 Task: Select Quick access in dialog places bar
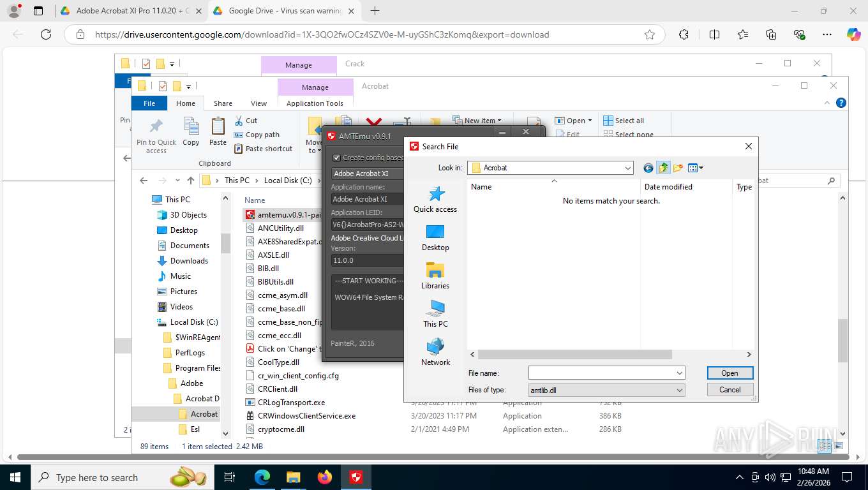pyautogui.click(x=435, y=200)
